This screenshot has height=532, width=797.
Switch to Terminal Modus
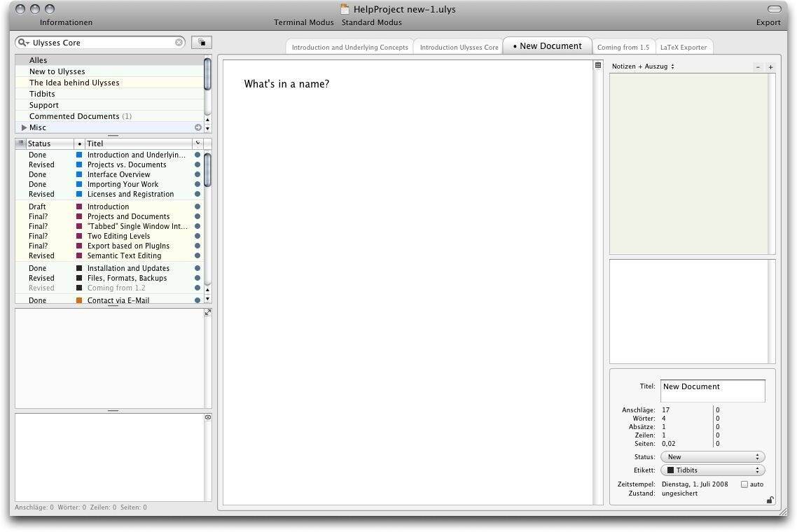coord(303,22)
